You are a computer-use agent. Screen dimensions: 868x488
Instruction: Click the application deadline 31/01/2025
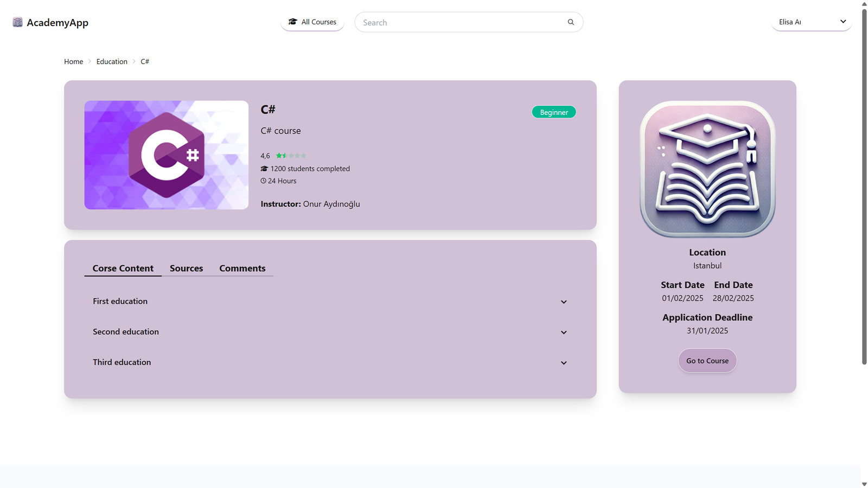[707, 331]
